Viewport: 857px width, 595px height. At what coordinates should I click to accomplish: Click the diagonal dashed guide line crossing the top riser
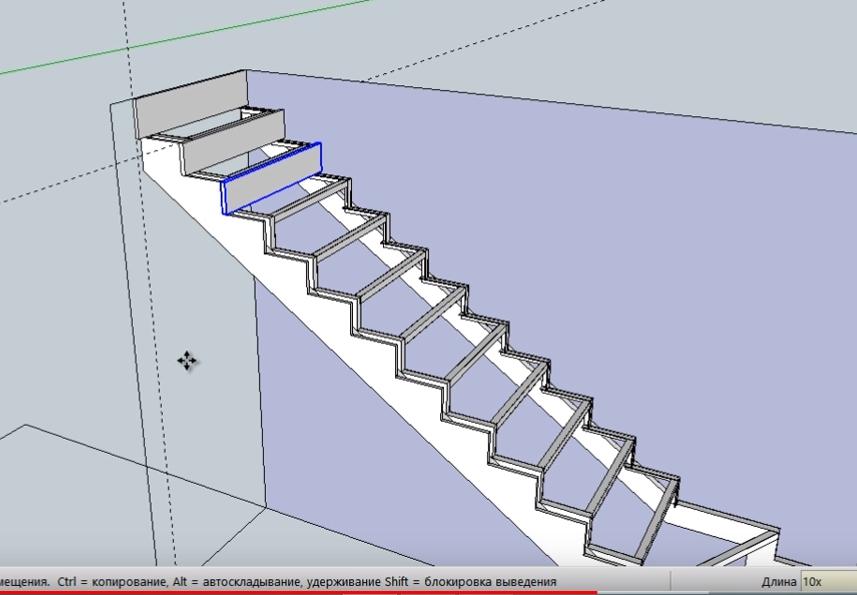click(60, 184)
